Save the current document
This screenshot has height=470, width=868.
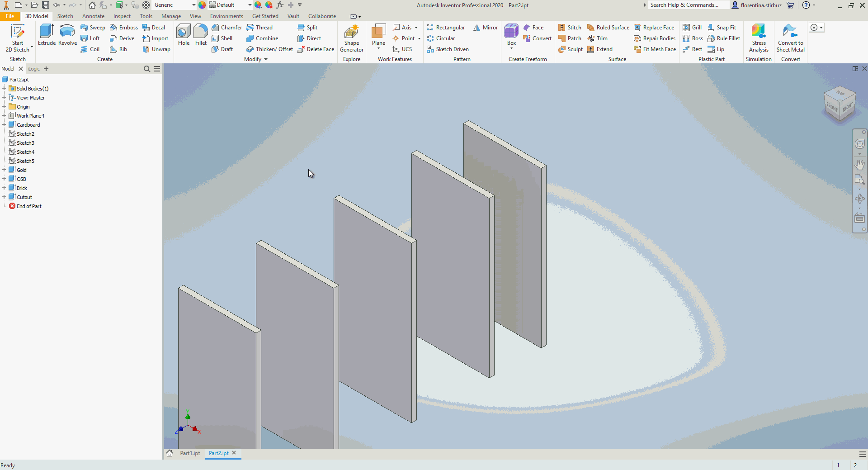point(46,5)
